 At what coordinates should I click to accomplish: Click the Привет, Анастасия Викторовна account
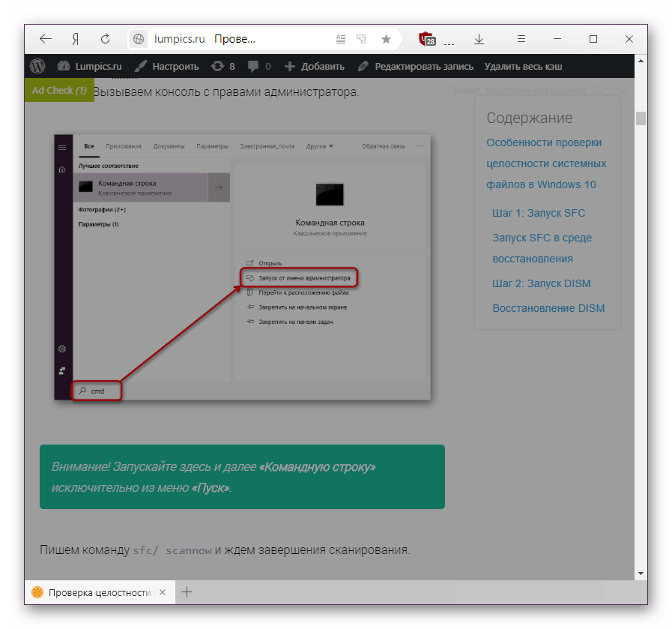(516, 91)
